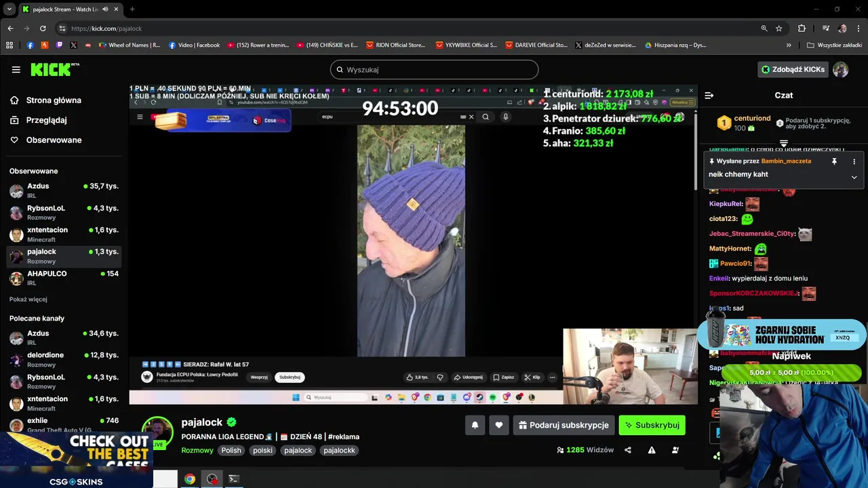
Task: Show more bookmarks double chevron
Action: tap(789, 45)
